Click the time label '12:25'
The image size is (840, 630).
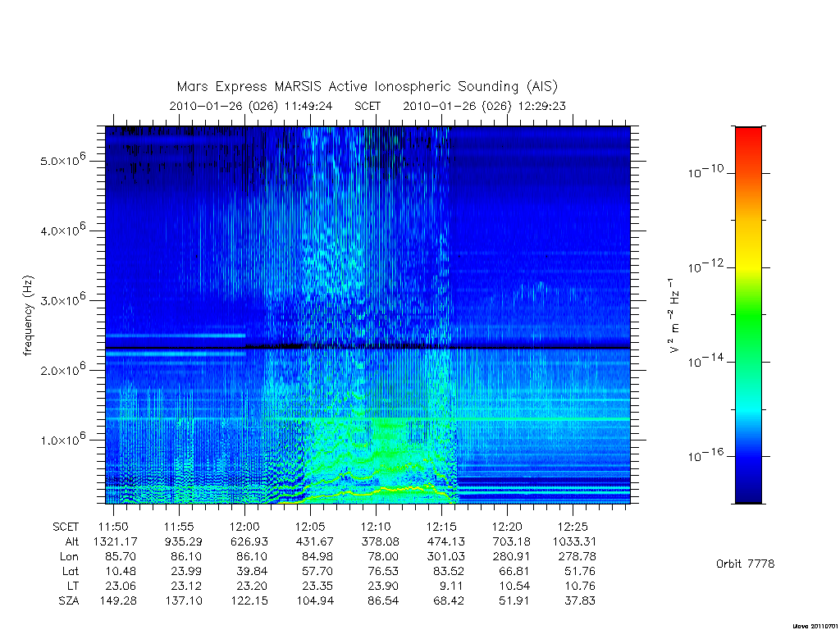pos(573,527)
